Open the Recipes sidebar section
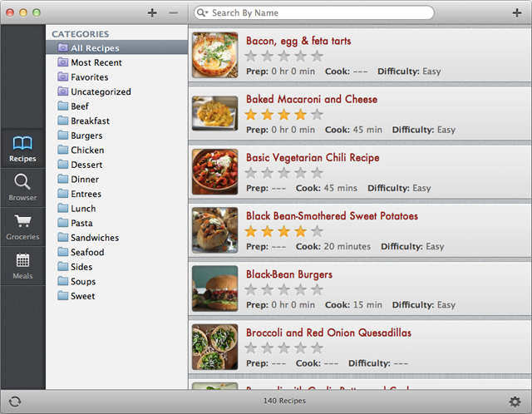The width and height of the screenshot is (532, 414). click(22, 149)
